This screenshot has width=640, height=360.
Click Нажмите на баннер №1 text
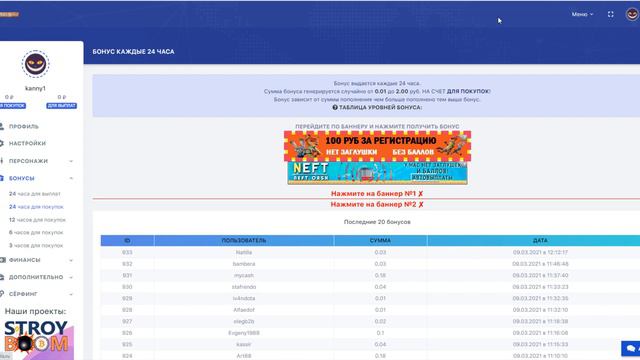377,193
